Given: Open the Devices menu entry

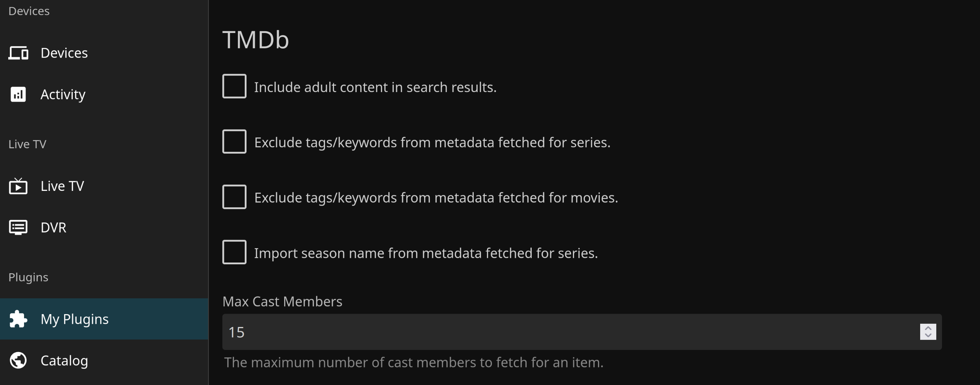Looking at the screenshot, I should [x=64, y=53].
